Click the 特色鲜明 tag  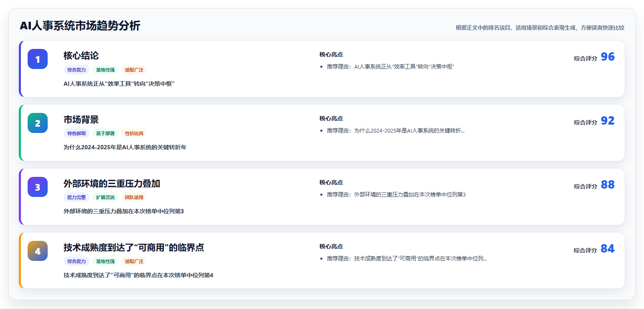tap(77, 133)
